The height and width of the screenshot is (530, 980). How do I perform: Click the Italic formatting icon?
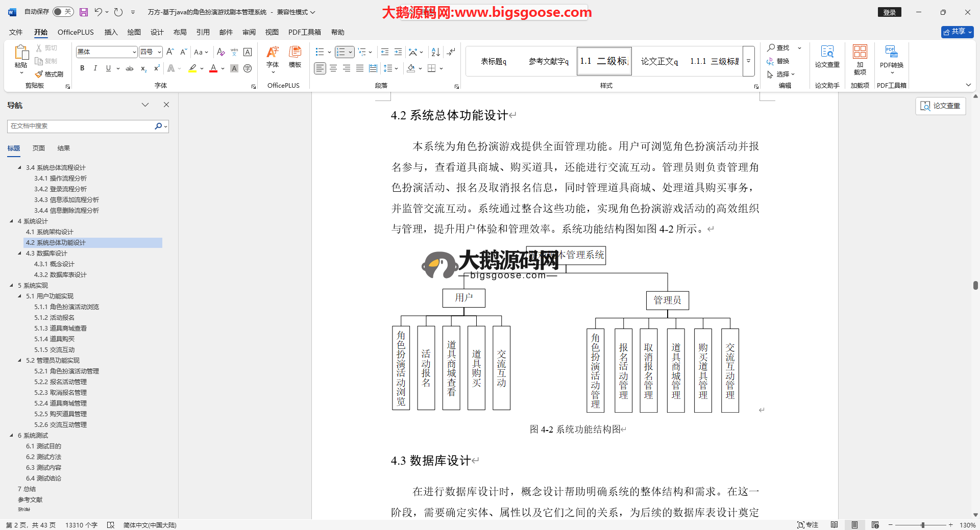[x=95, y=68]
